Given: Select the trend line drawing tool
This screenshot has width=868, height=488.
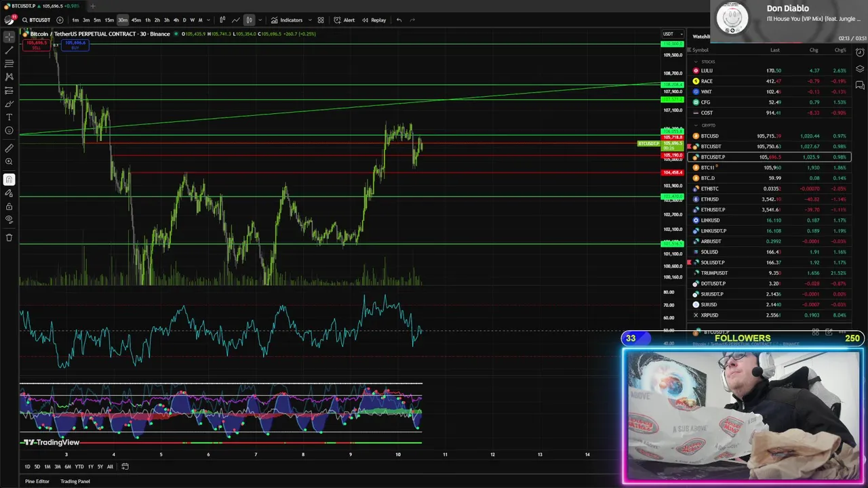Looking at the screenshot, I should (x=9, y=50).
